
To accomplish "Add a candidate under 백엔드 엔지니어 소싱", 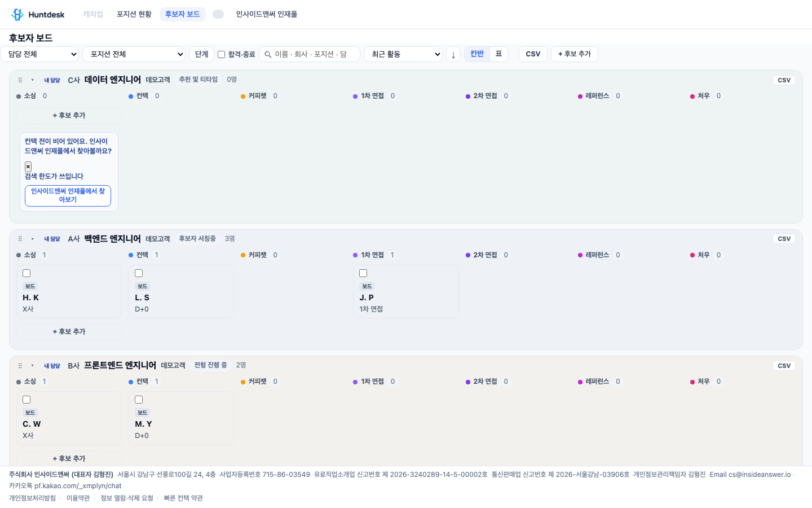I will pos(69,332).
